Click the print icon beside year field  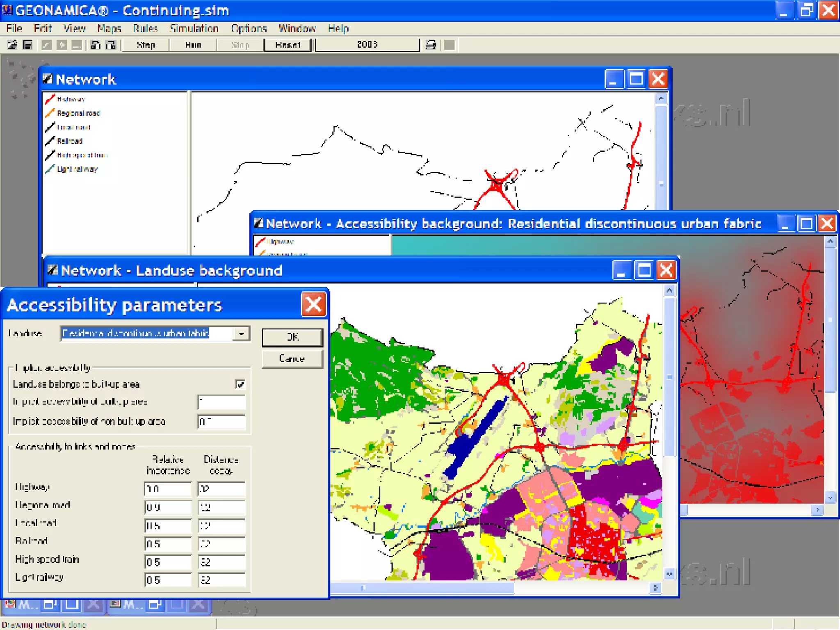[431, 45]
